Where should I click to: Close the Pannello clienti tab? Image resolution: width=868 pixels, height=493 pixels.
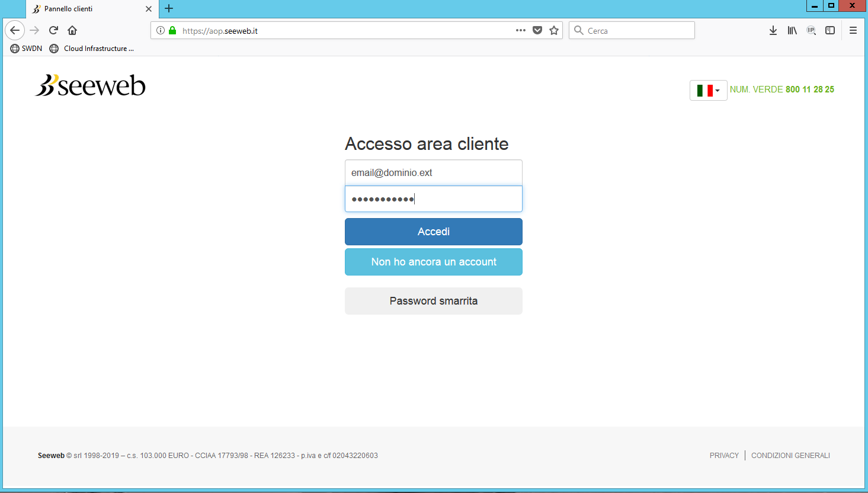pos(149,9)
